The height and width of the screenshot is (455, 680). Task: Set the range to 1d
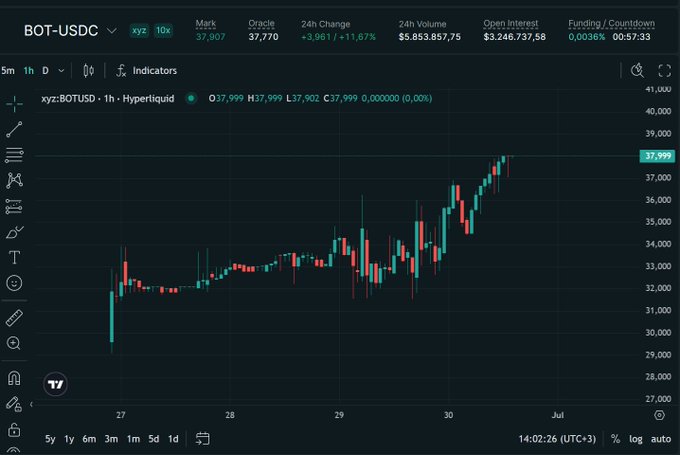coord(173,439)
